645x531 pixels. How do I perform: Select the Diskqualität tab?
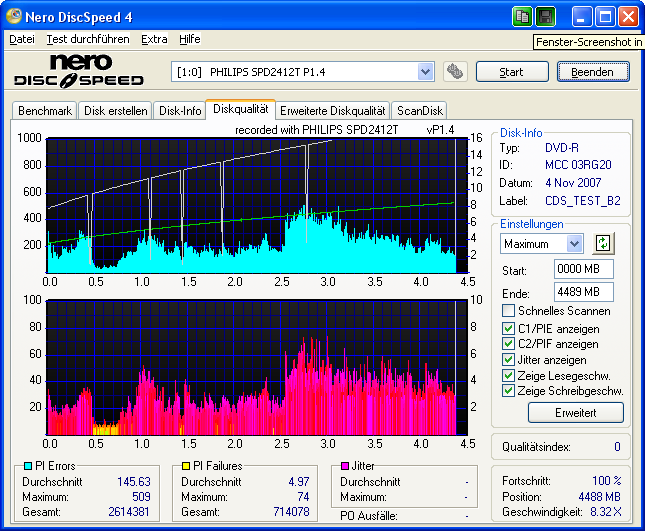[x=241, y=109]
